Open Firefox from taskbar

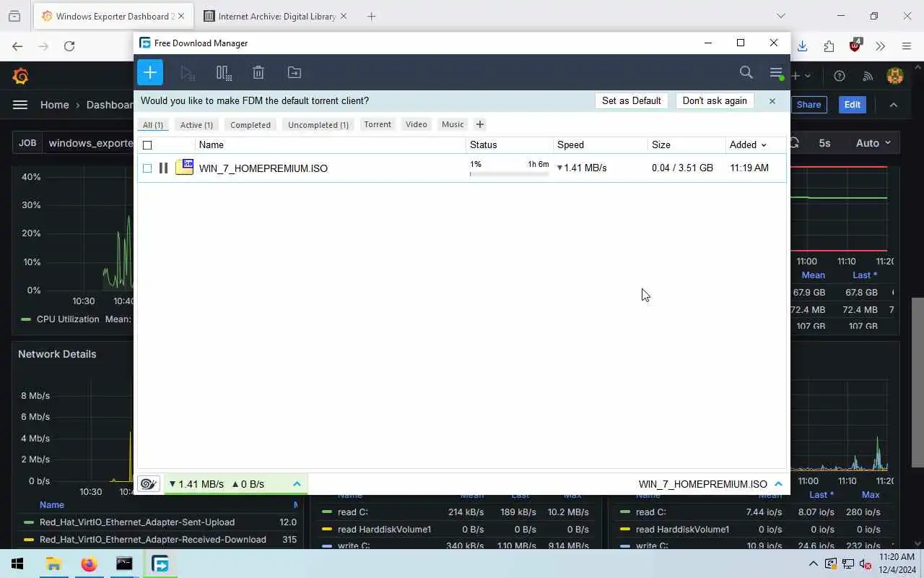(x=89, y=564)
